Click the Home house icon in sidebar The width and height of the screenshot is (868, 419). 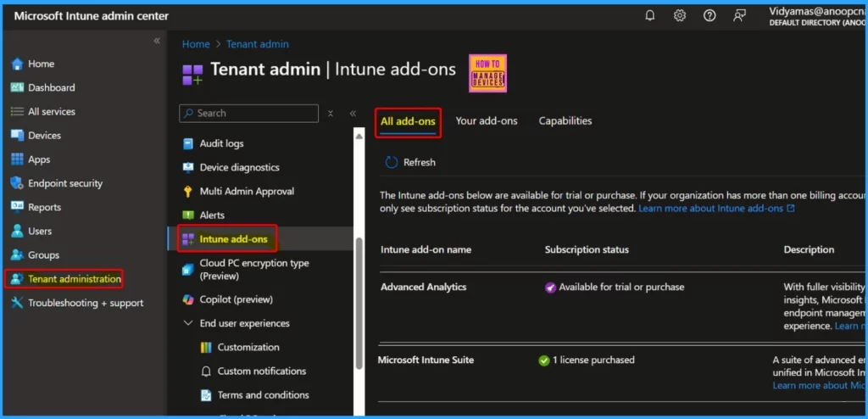coord(17,64)
